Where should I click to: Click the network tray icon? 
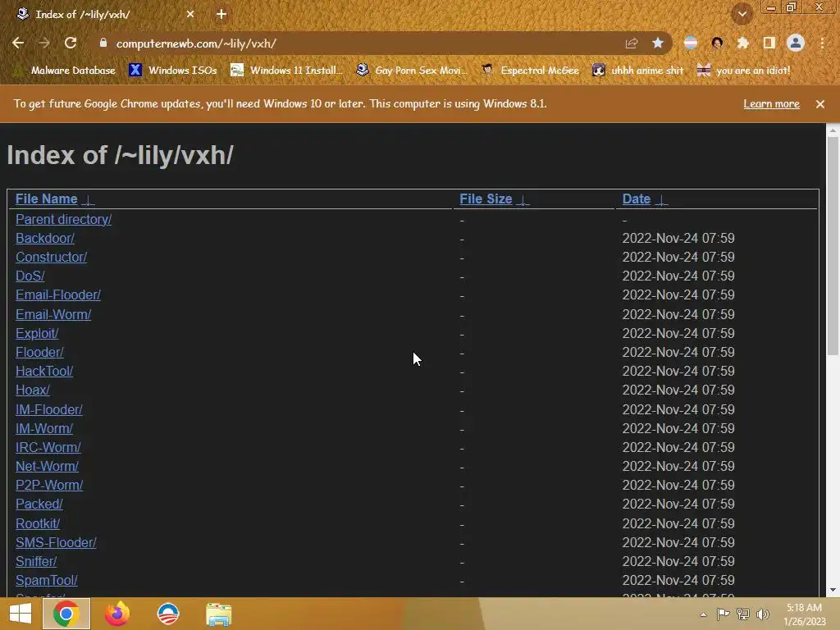coord(743,614)
